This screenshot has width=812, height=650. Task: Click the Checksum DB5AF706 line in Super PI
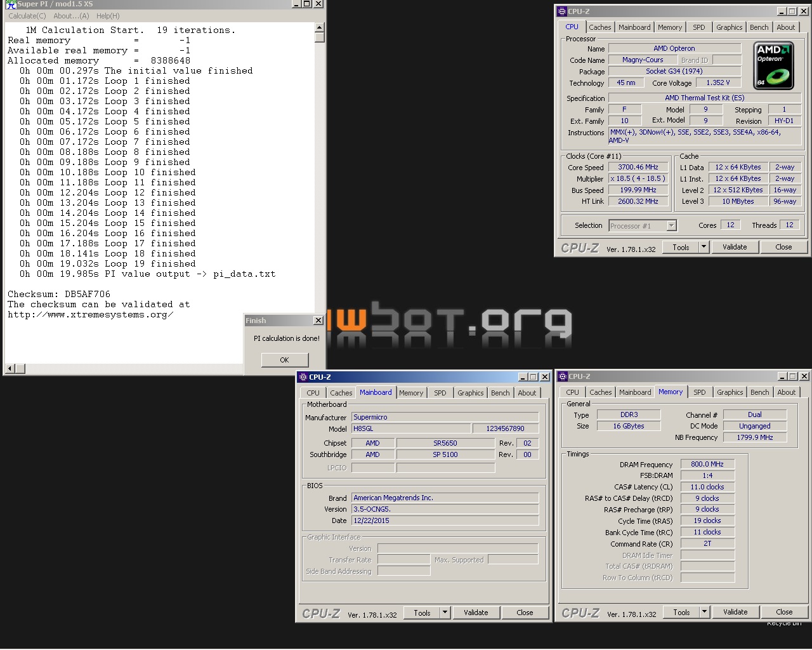tap(59, 294)
